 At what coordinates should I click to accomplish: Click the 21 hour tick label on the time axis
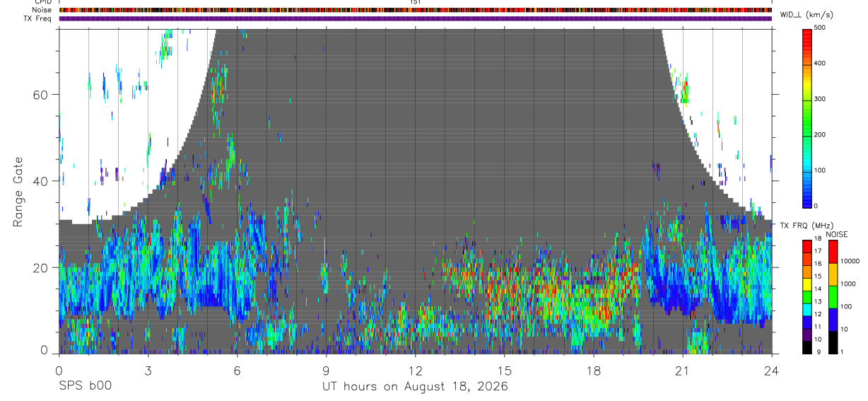pyautogui.click(x=682, y=370)
